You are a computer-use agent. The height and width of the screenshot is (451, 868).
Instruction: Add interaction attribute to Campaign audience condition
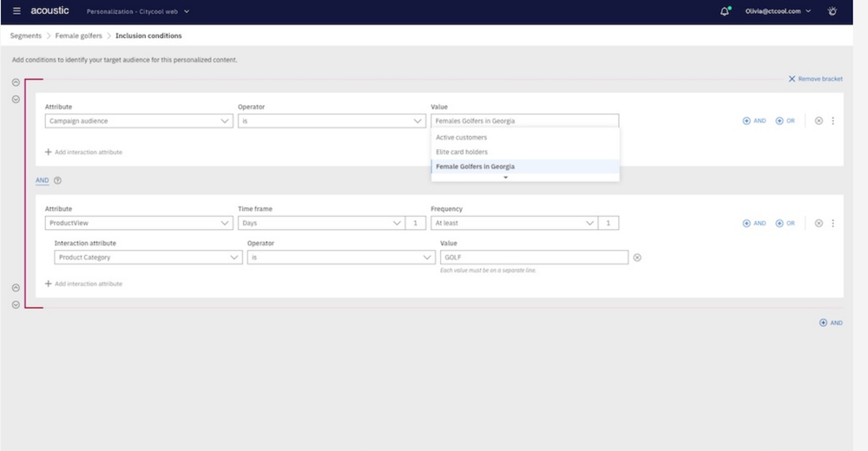click(x=83, y=152)
